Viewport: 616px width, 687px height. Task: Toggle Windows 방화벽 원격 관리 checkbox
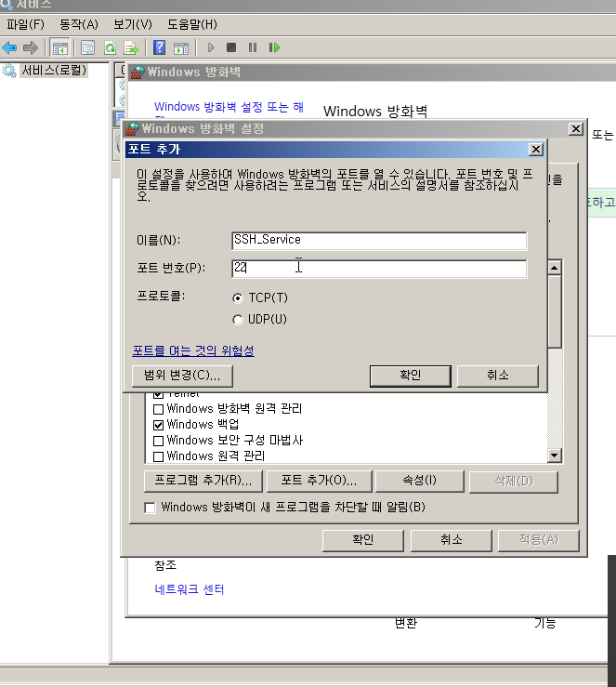coord(159,409)
